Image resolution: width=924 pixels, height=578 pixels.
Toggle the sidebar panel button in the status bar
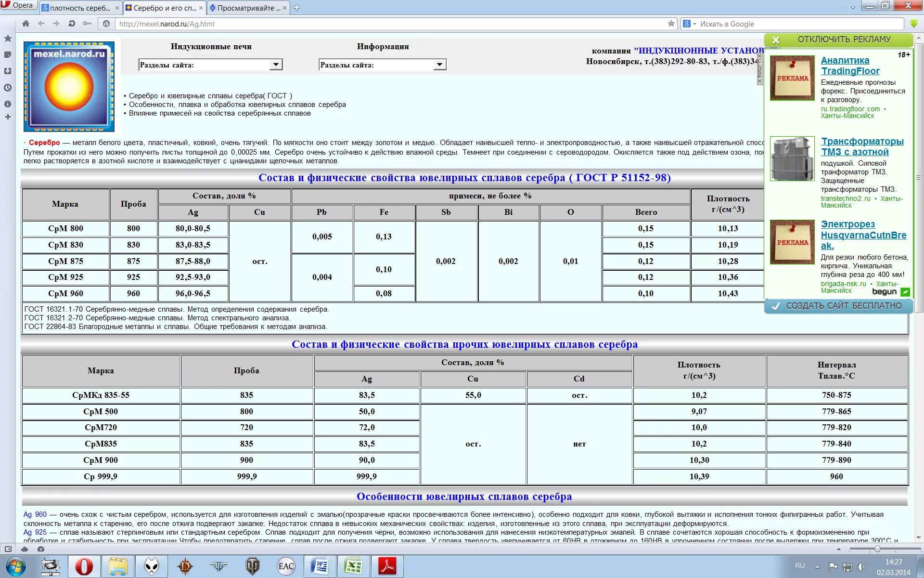(8, 549)
